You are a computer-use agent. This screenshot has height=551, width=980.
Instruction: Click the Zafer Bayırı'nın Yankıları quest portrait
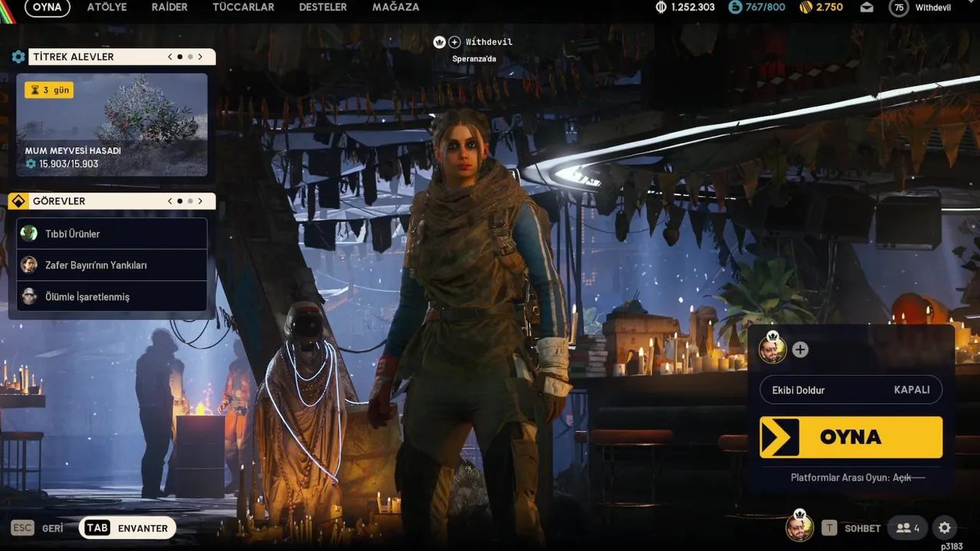pyautogui.click(x=29, y=265)
